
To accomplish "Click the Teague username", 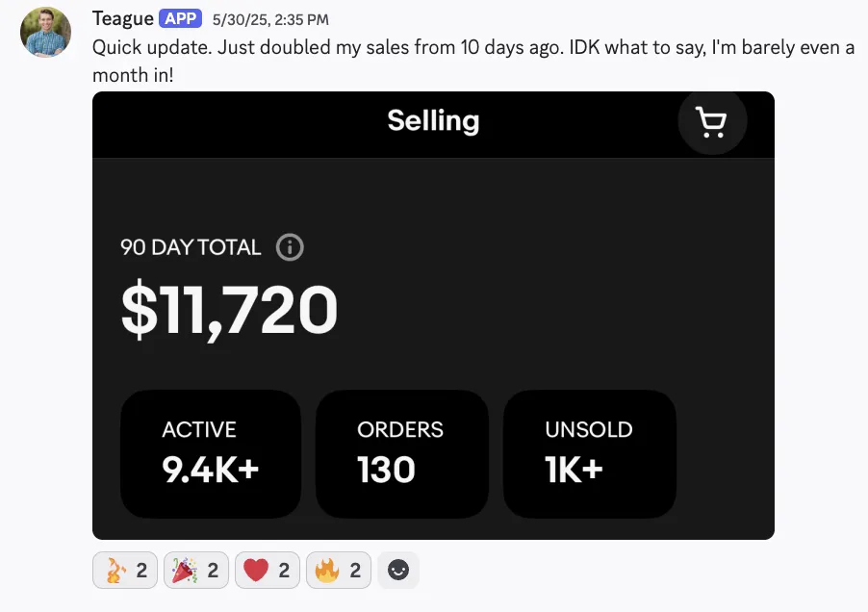I will 123,19.
